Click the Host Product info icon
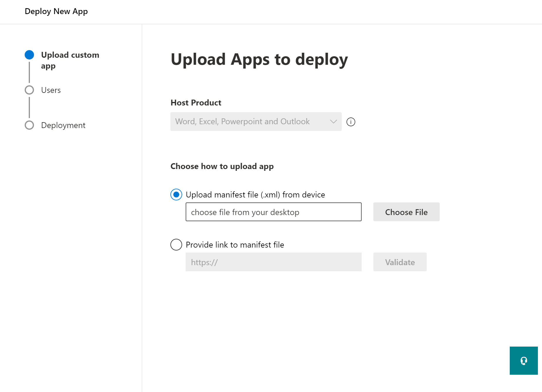Viewport: 542px width, 392px height. (351, 122)
